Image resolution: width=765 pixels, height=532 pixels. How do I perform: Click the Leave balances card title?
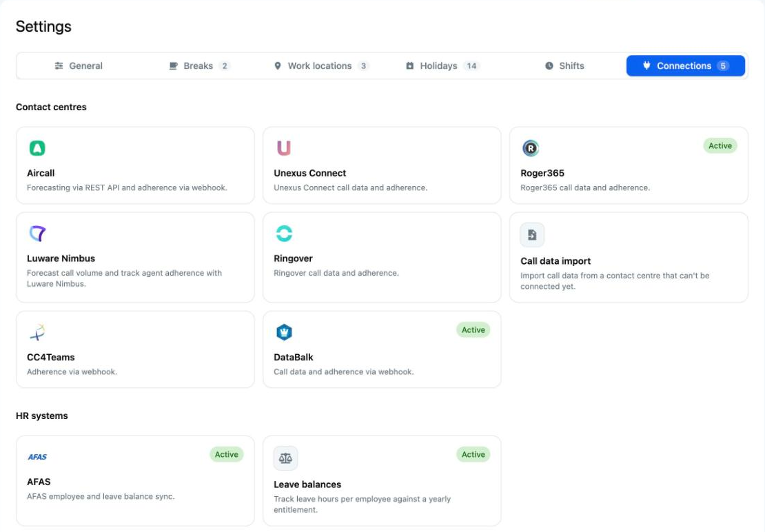(x=307, y=484)
